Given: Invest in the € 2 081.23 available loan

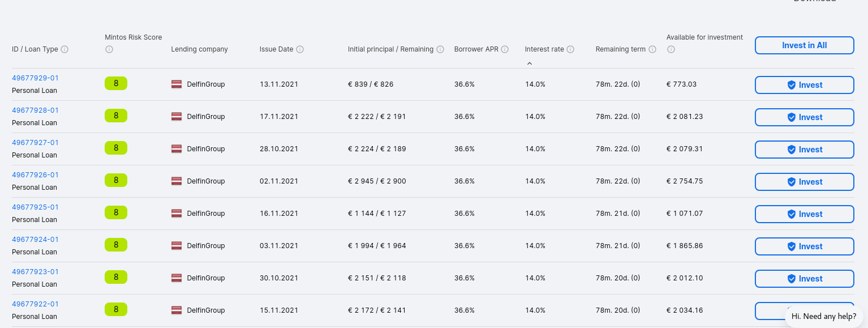Looking at the screenshot, I should (x=804, y=117).
